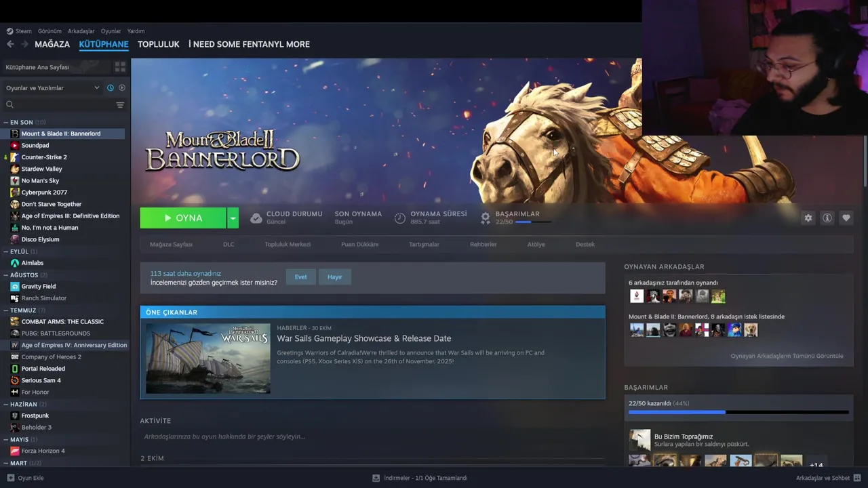Viewport: 868px width, 488px height.
Task: Add Bannerlord to favorites with heart icon
Action: tap(846, 218)
